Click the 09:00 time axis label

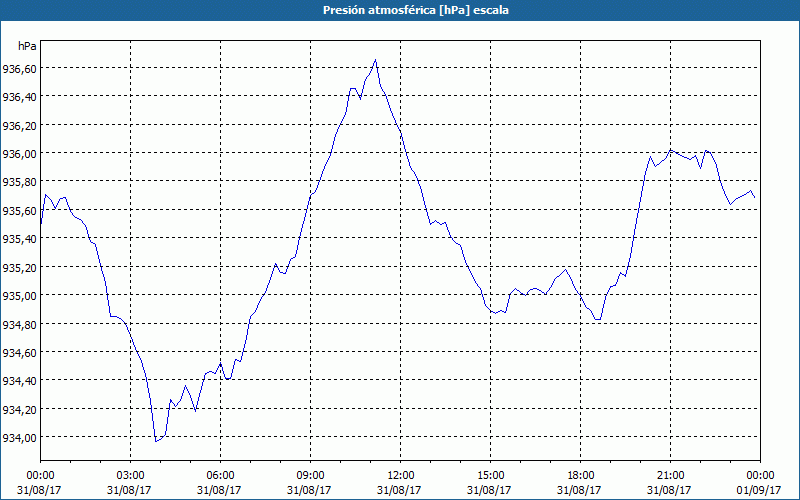[310, 476]
